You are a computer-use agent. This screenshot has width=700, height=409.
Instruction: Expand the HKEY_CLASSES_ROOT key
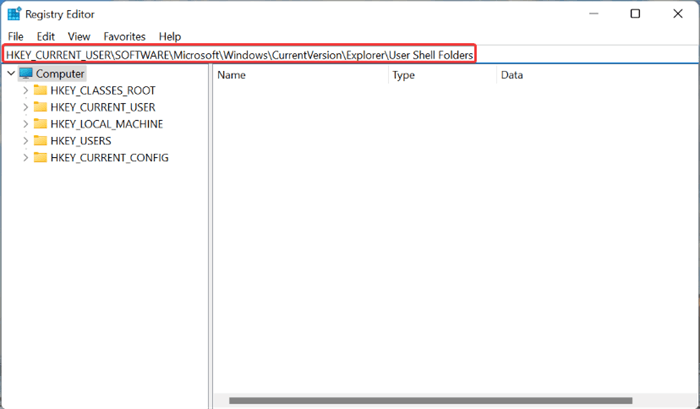point(25,90)
